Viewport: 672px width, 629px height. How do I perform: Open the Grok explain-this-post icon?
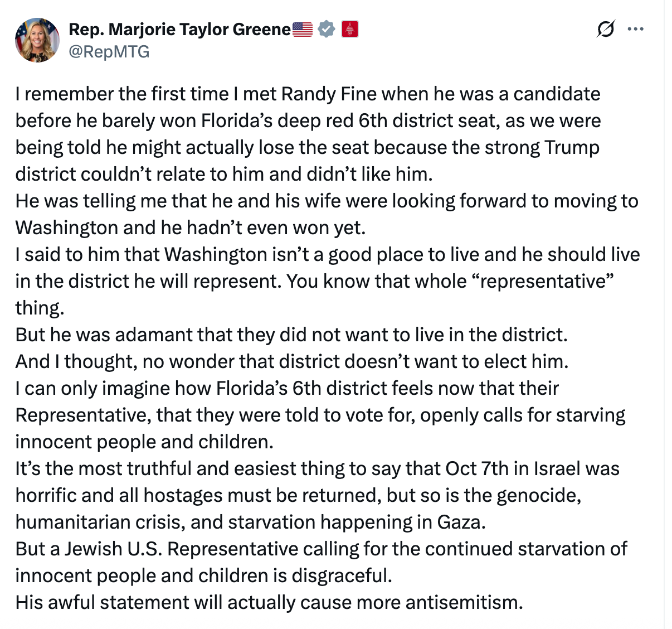(x=606, y=28)
